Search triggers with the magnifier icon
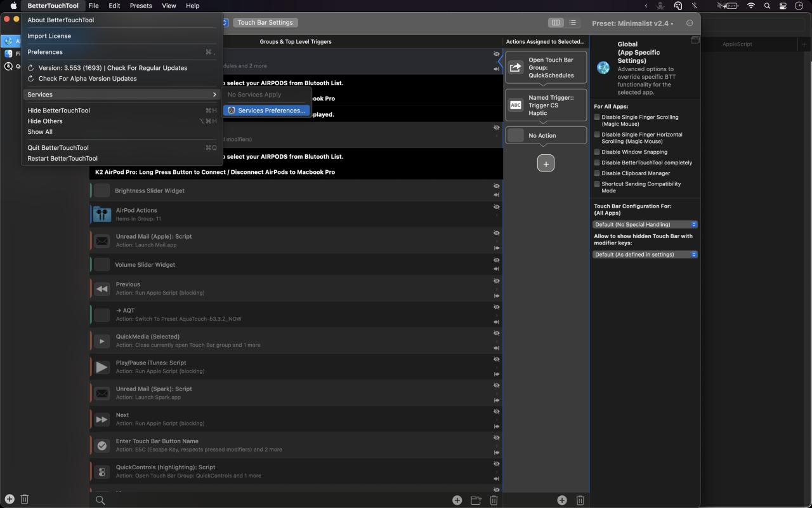 pyautogui.click(x=100, y=500)
